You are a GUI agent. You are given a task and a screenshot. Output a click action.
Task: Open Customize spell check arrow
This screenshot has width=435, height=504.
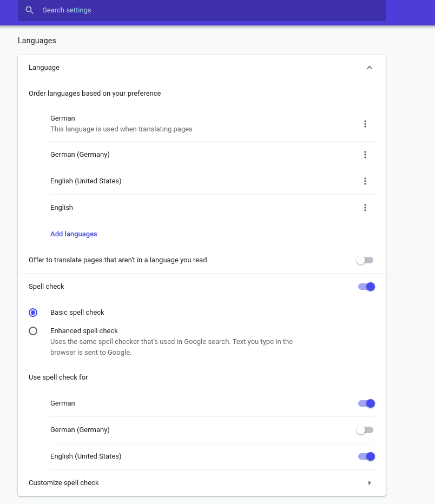coord(370,483)
